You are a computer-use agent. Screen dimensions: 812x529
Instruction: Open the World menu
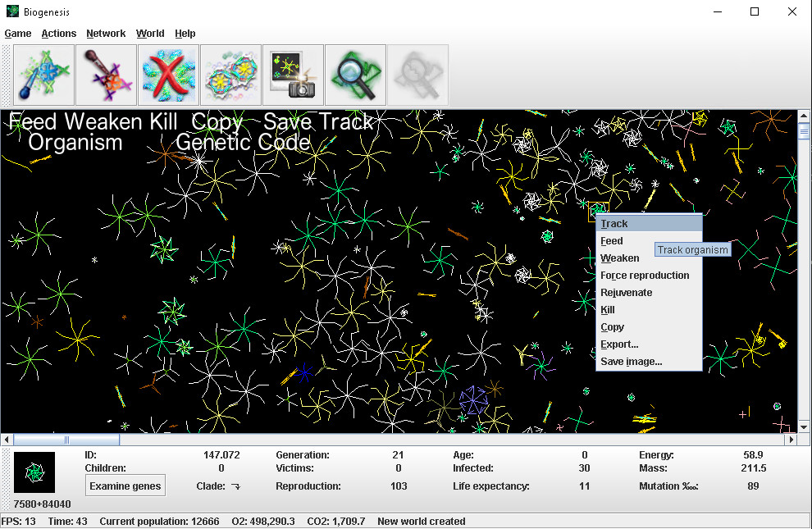(150, 34)
